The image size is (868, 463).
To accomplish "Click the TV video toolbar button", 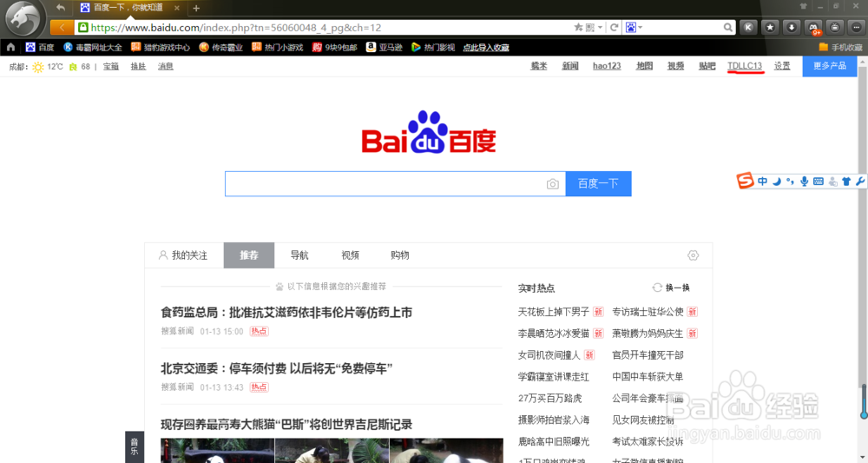I will click(x=835, y=27).
